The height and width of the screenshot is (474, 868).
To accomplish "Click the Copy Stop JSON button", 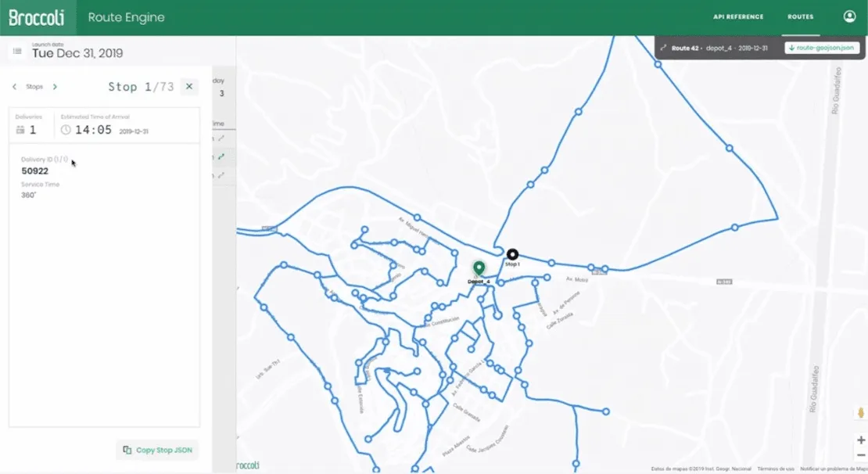I will 156,450.
